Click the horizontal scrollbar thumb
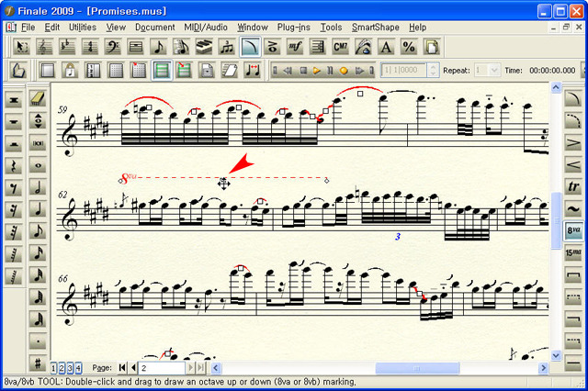Image resolution: width=588 pixels, height=391 pixels. pyautogui.click(x=417, y=368)
